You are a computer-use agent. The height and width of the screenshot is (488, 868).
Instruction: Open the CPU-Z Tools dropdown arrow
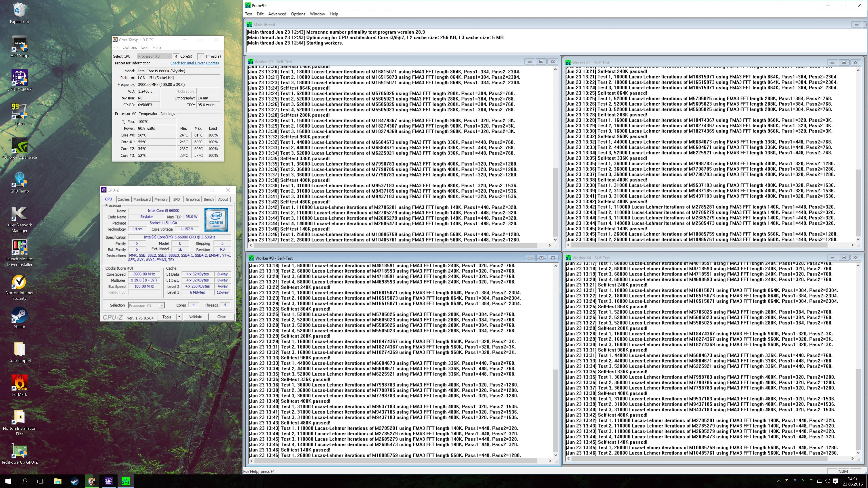pyautogui.click(x=179, y=317)
